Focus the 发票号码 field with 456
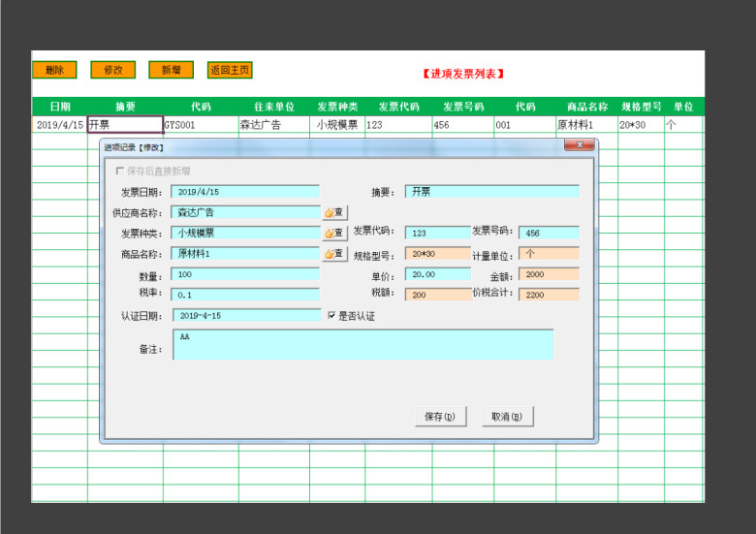Image resolution: width=756 pixels, height=534 pixels. (x=550, y=234)
